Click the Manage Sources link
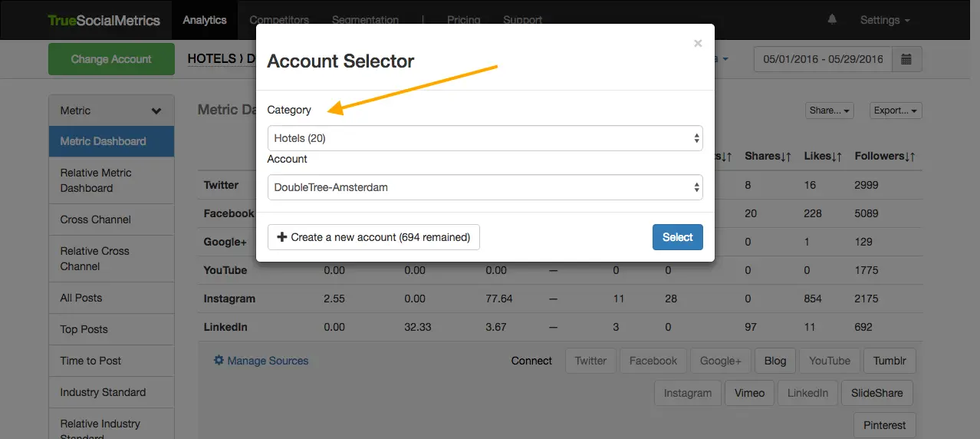Viewport: 980px width, 439px height. coord(261,361)
